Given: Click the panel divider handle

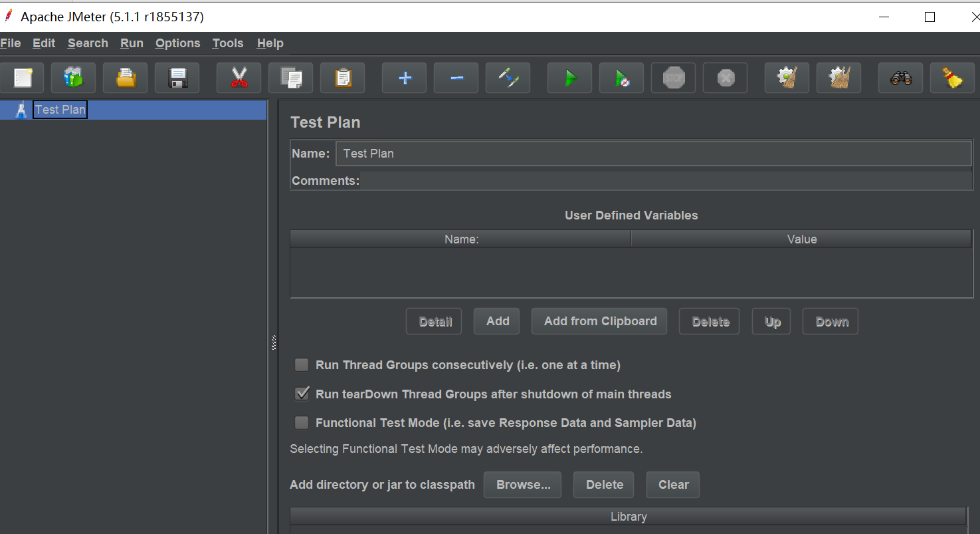Looking at the screenshot, I should (273, 342).
